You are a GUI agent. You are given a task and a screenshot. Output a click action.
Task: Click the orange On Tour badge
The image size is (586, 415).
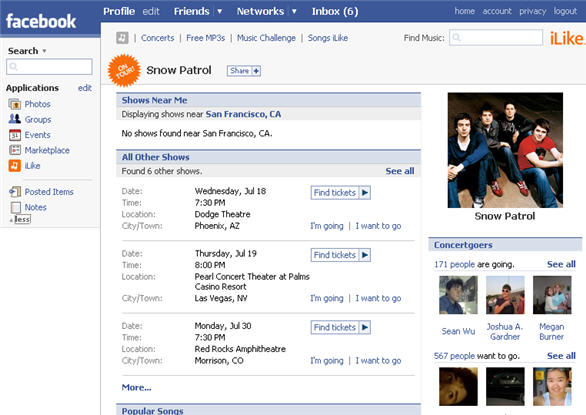[x=124, y=70]
